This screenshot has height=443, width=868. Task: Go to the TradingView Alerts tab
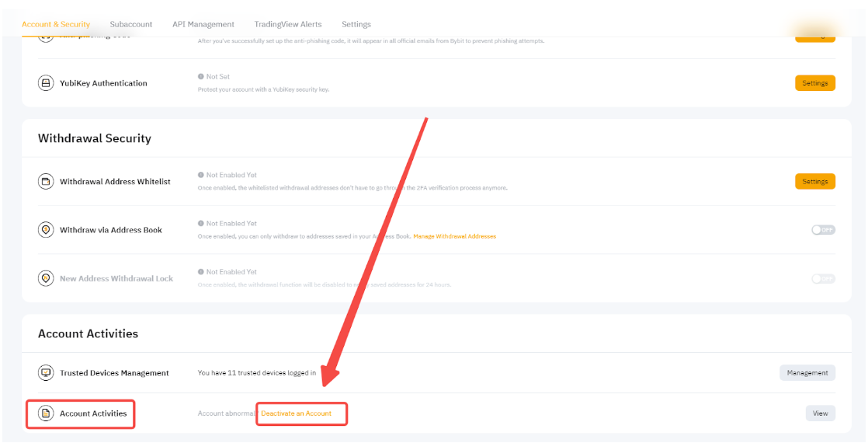pos(288,24)
